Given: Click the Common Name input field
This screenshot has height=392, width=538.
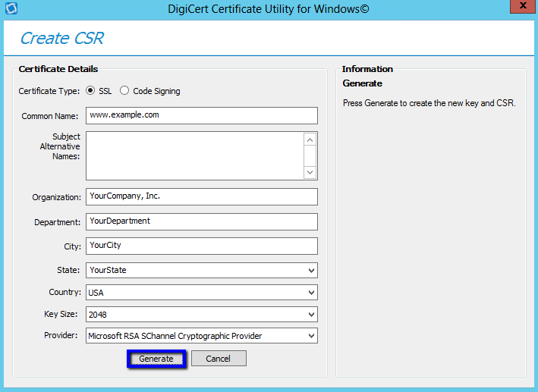Looking at the screenshot, I should 201,115.
